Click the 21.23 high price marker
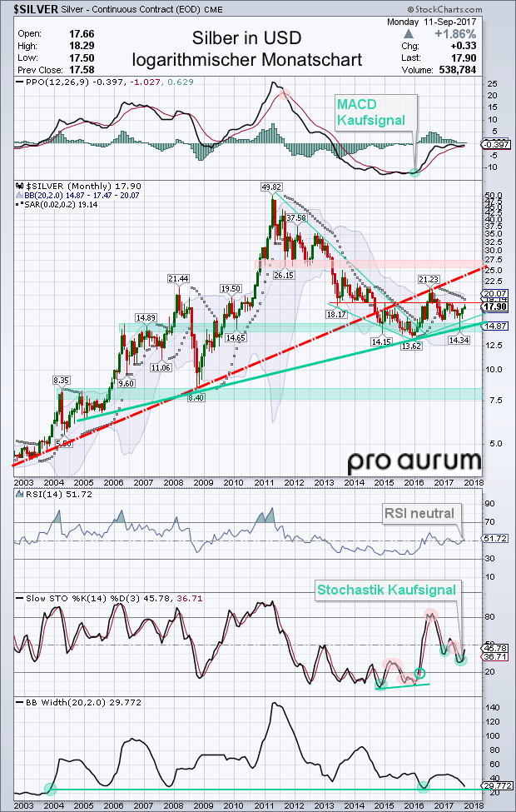516x812 pixels. click(x=429, y=279)
